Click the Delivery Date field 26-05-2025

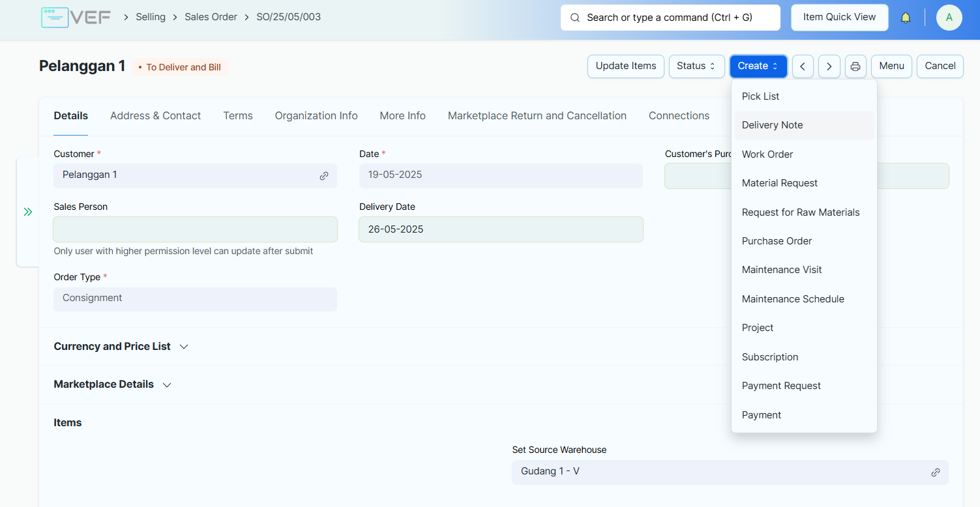point(501,229)
